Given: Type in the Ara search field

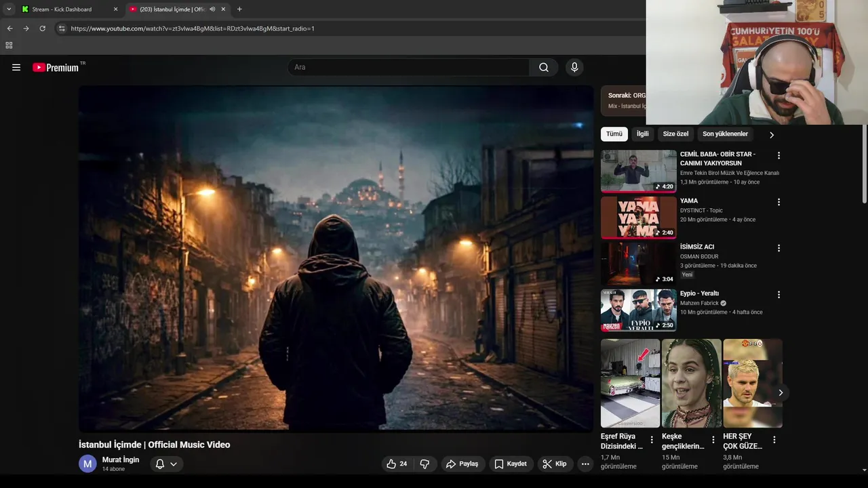Looking at the screenshot, I should (409, 67).
